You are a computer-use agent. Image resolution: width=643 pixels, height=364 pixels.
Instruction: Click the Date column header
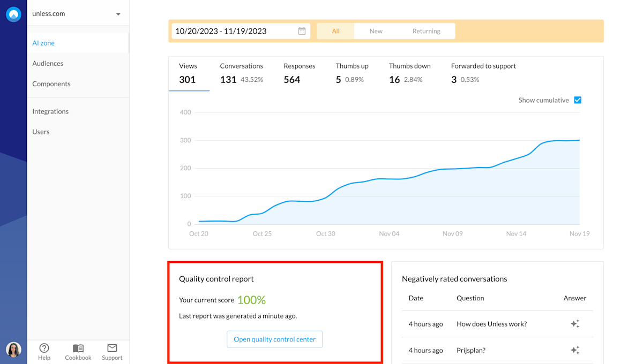(416, 298)
